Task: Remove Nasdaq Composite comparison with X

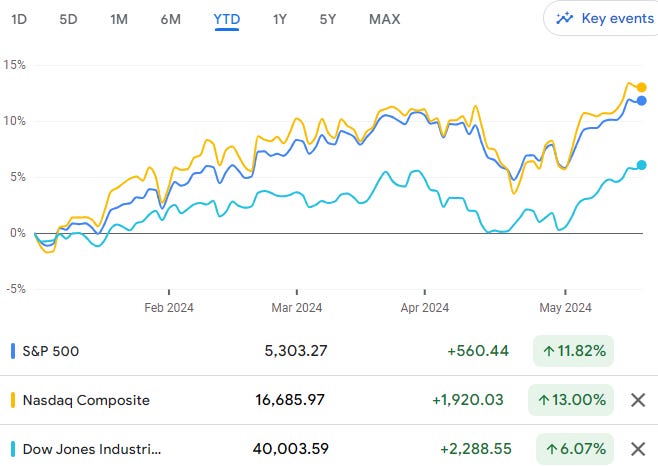Action: tap(638, 400)
